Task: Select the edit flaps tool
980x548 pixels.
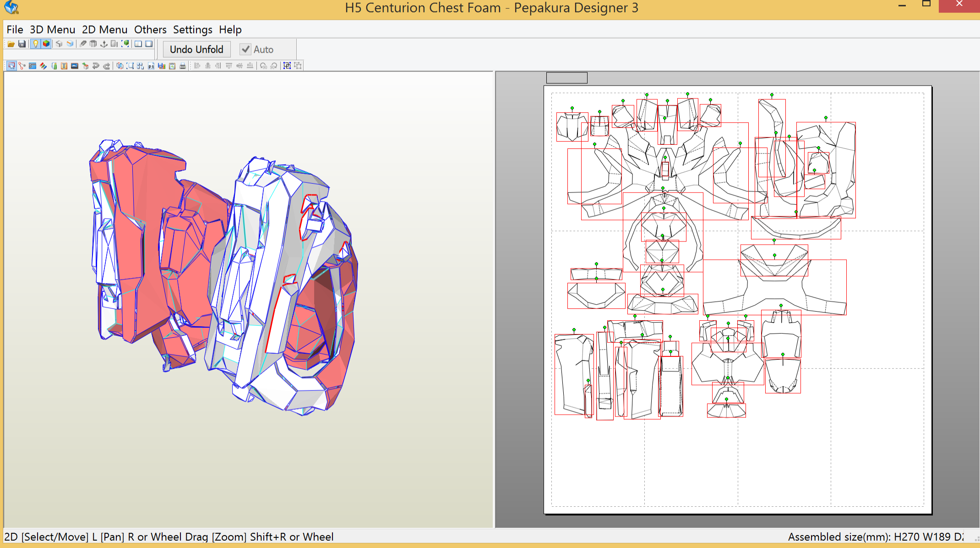Action: [x=33, y=66]
